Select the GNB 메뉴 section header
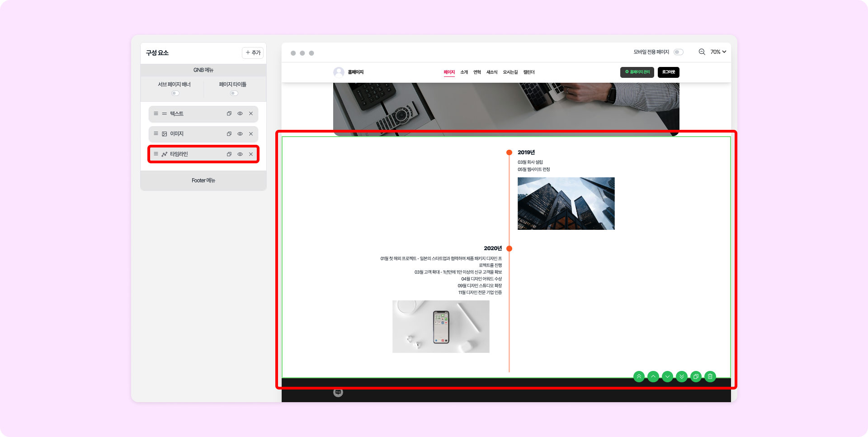The image size is (868, 437). (203, 70)
